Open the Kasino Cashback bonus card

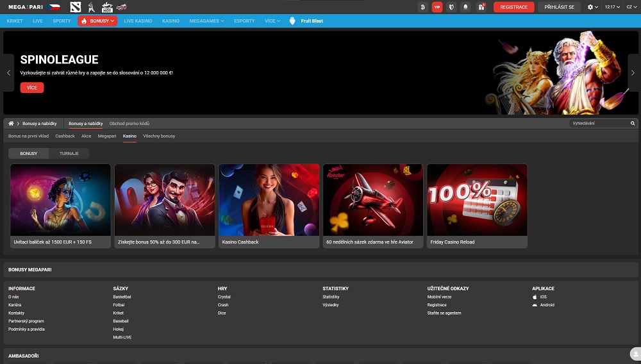pos(269,206)
